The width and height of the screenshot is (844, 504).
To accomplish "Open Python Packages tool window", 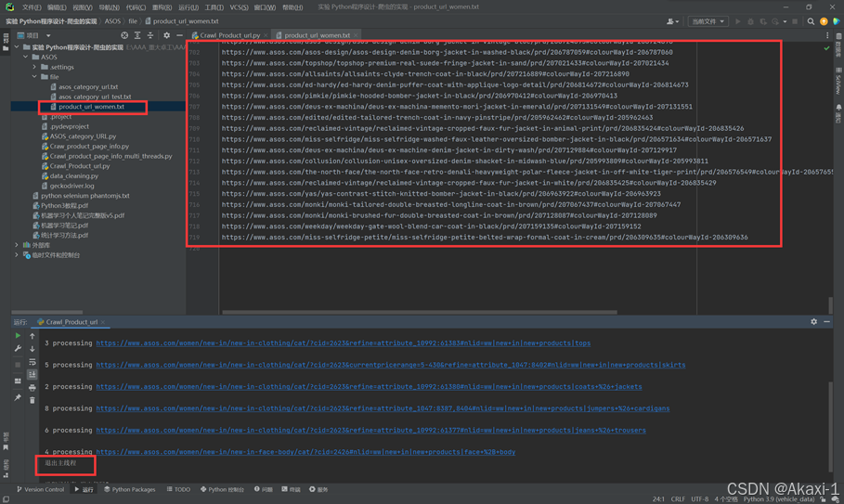I will [129, 489].
